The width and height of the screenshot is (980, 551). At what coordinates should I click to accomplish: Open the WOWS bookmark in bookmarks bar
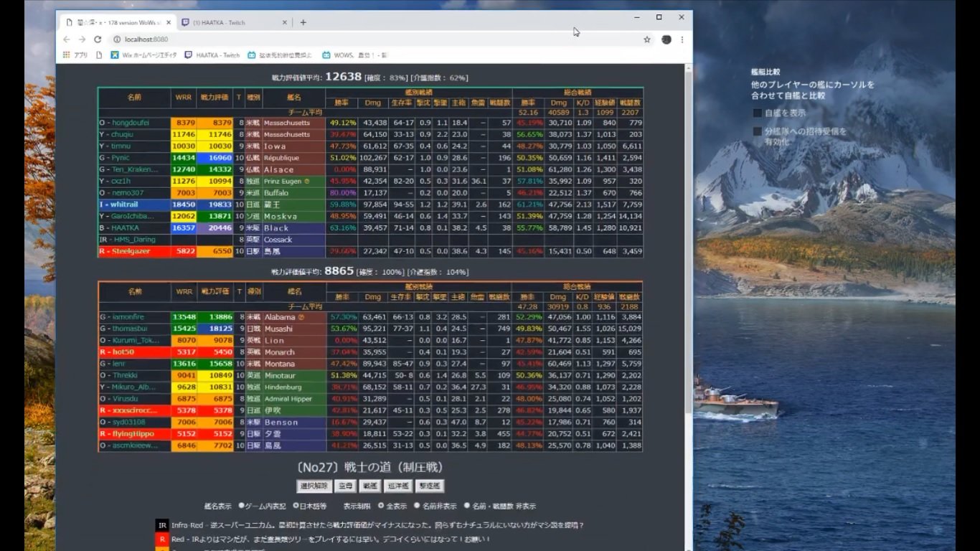pos(354,55)
